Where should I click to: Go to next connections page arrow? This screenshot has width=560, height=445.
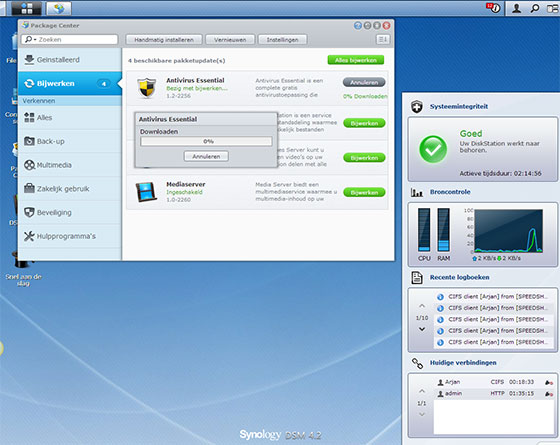[422, 414]
